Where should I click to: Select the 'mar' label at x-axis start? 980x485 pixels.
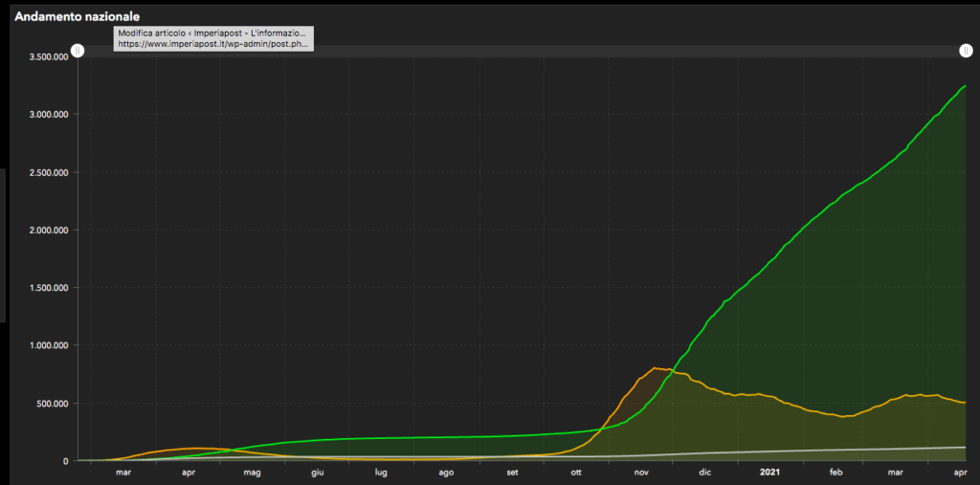[122, 472]
